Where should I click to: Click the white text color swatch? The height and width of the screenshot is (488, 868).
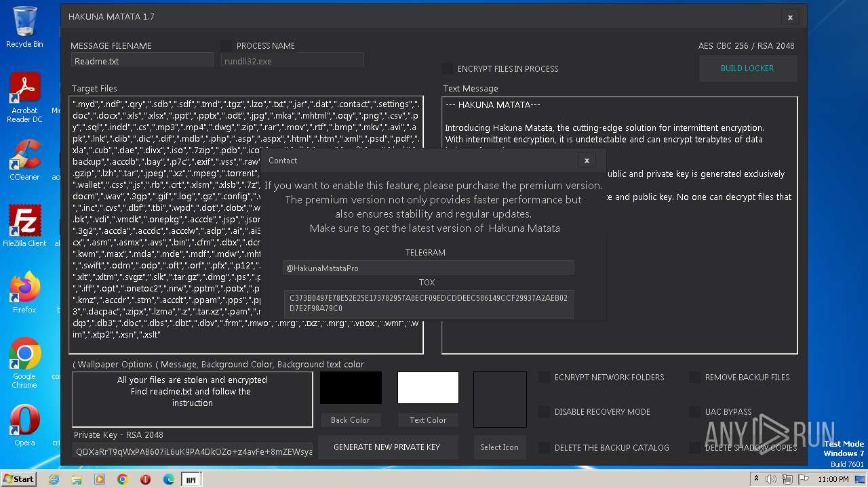pyautogui.click(x=428, y=388)
